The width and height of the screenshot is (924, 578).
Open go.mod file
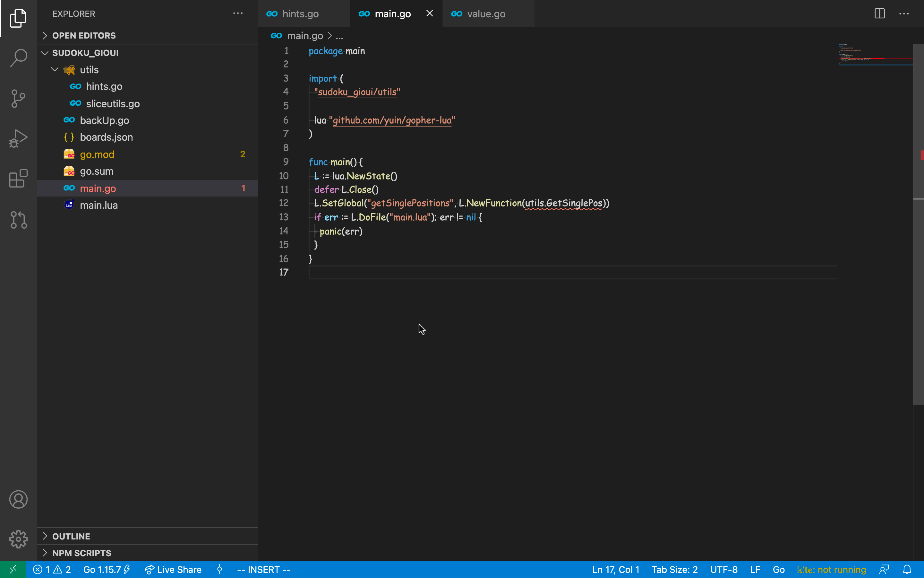click(x=147, y=154)
